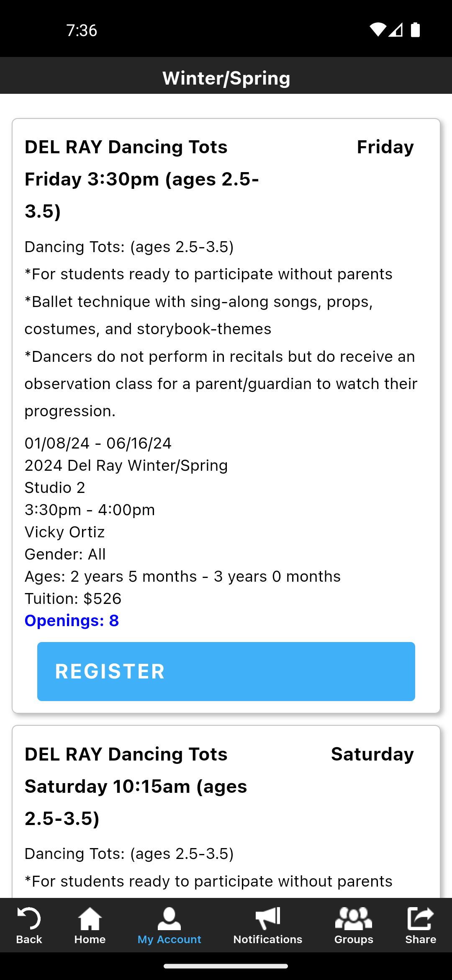452x980 pixels.
Task: Open My Account person icon
Action: coord(169,918)
